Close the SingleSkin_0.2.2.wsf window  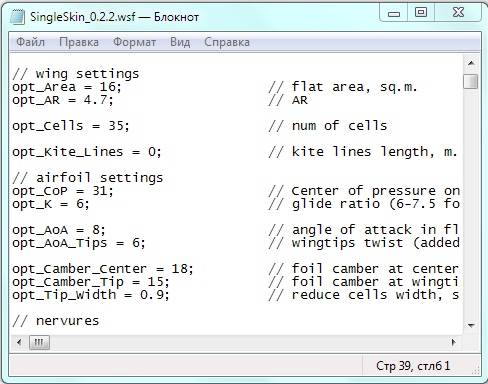(458, 13)
